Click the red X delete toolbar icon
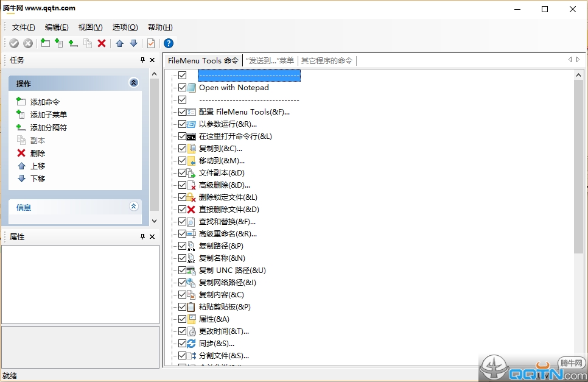The height and width of the screenshot is (382, 588). point(102,43)
